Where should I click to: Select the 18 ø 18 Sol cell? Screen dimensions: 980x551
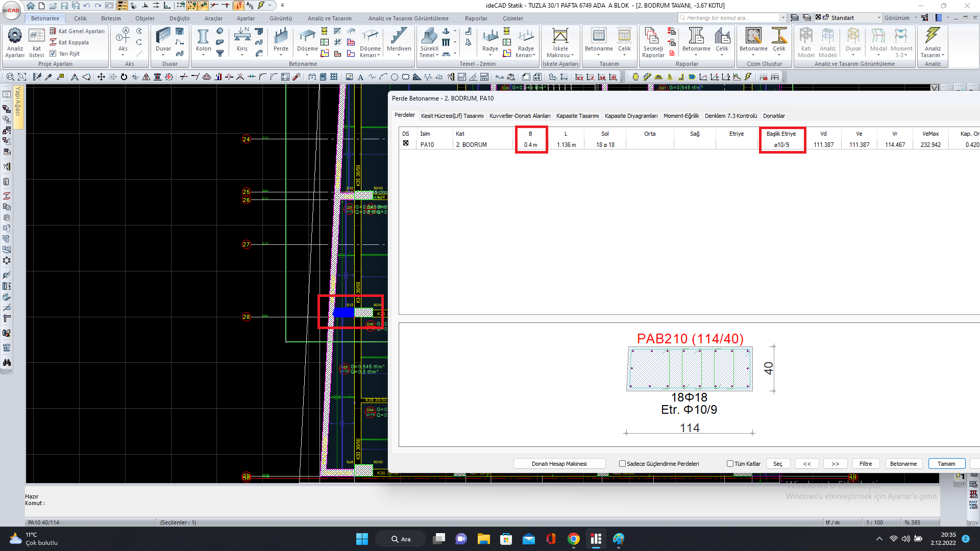[x=605, y=145]
